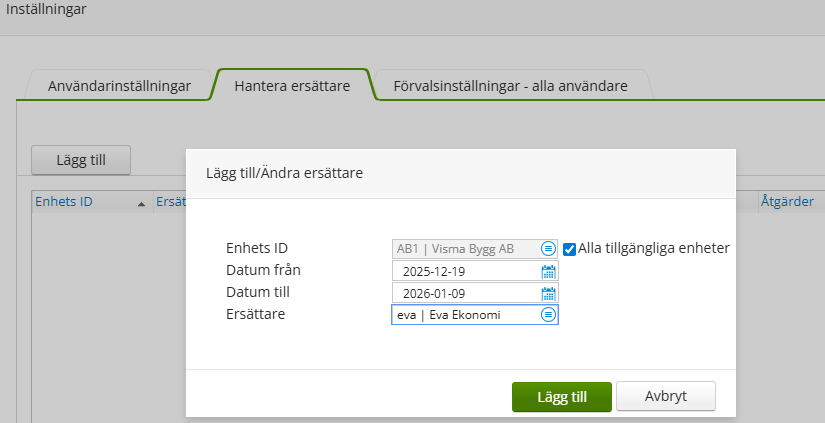Click the Datum till label
The width and height of the screenshot is (825, 423).
click(x=258, y=292)
